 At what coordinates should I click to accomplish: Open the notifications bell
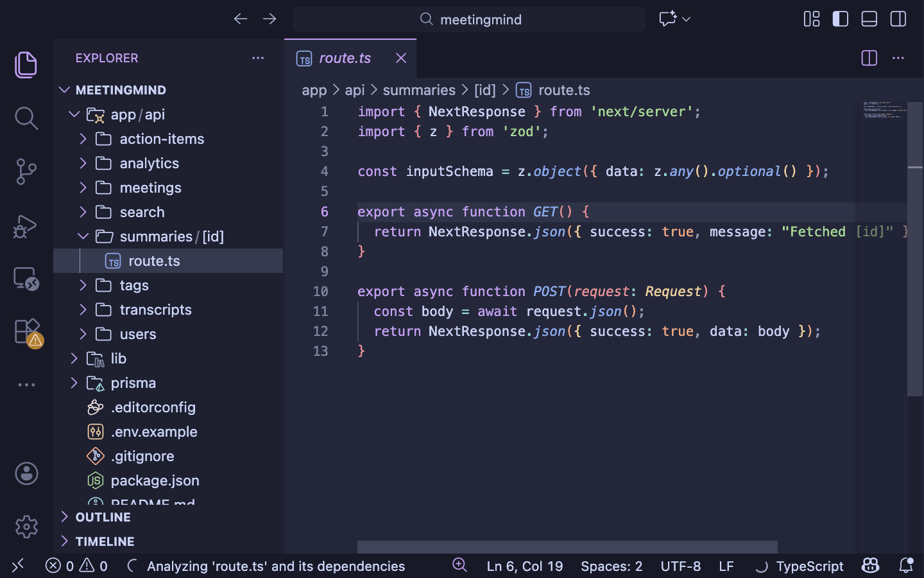tap(907, 566)
